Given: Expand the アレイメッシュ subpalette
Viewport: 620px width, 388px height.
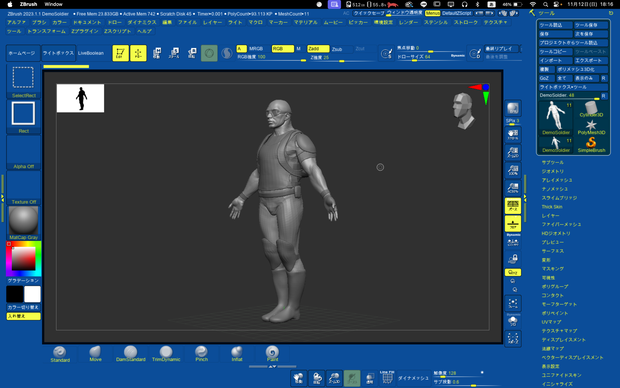Looking at the screenshot, I should pyautogui.click(x=557, y=180).
